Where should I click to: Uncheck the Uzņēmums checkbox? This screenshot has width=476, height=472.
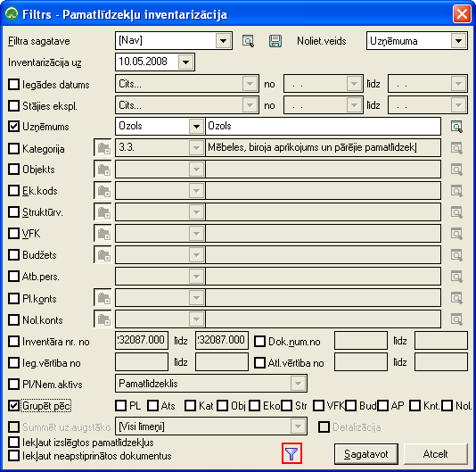(x=13, y=127)
